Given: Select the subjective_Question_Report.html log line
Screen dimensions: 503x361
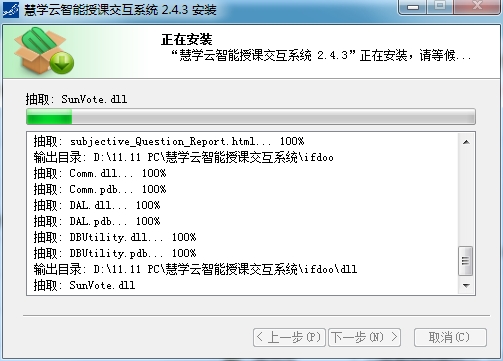Looking at the screenshot, I should [169, 141].
